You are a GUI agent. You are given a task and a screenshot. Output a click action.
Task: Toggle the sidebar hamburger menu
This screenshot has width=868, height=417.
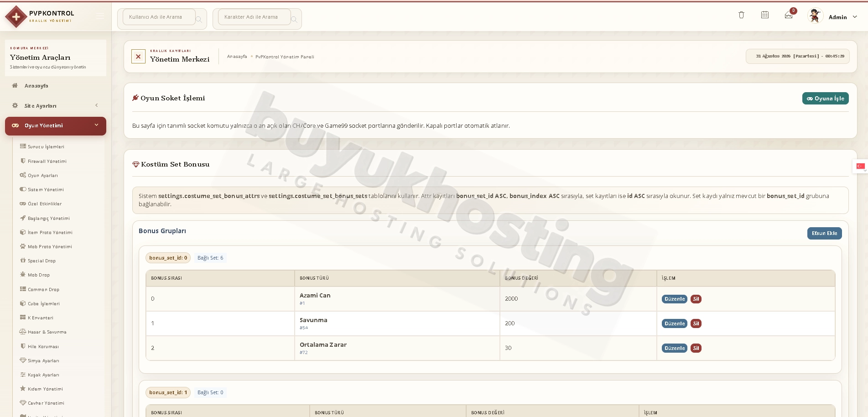[x=100, y=16]
